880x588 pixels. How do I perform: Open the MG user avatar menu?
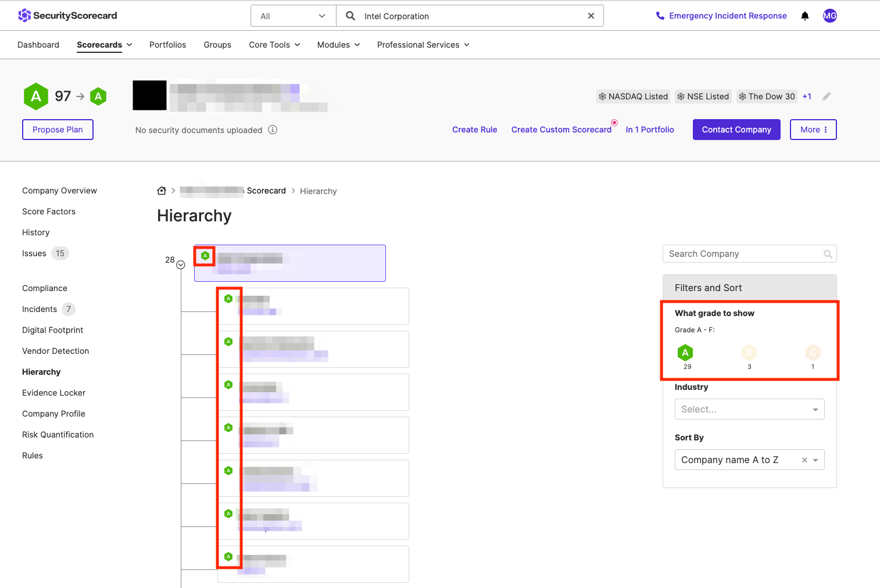click(x=830, y=16)
